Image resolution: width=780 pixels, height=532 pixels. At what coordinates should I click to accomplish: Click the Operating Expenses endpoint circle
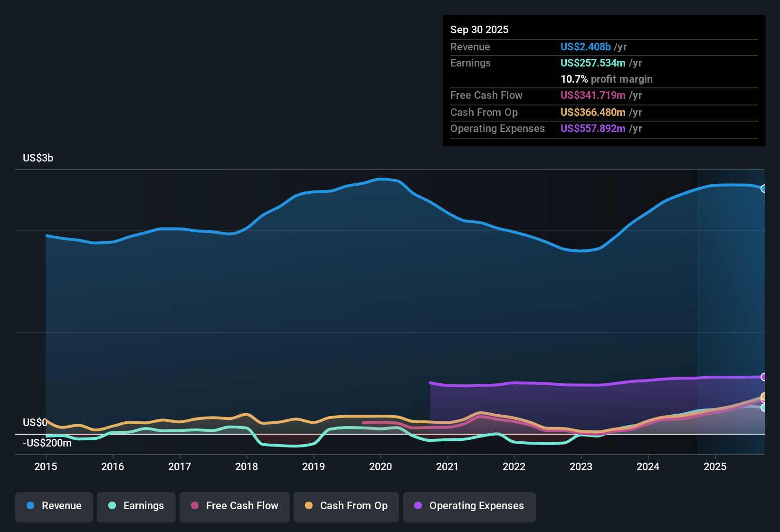point(764,377)
